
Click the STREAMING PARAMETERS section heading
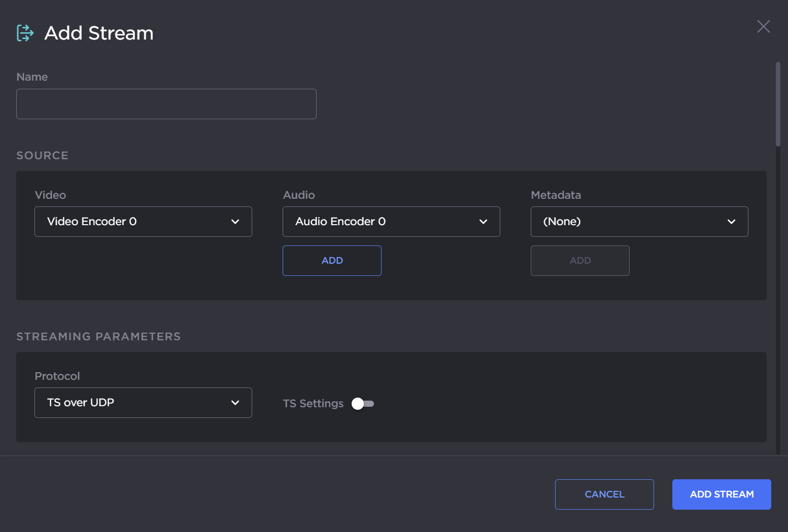coord(98,337)
